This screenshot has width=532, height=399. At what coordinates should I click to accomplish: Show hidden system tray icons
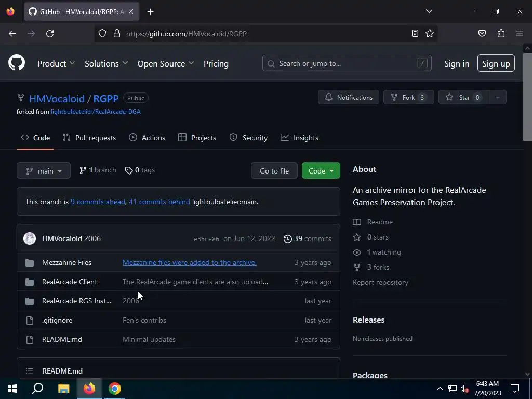click(440, 389)
